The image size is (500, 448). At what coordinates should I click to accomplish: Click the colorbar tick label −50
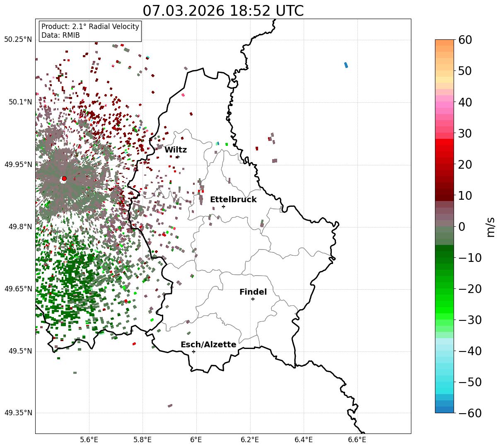tap(470, 382)
